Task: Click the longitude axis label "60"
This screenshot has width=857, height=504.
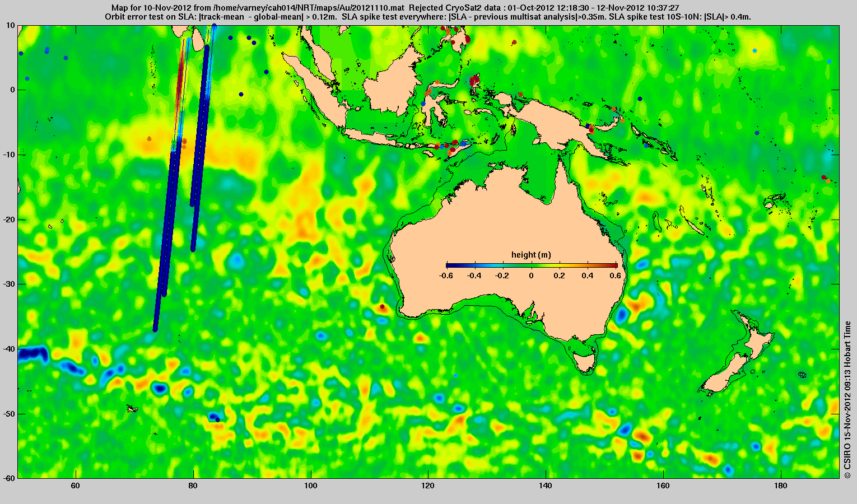Action: click(76, 486)
